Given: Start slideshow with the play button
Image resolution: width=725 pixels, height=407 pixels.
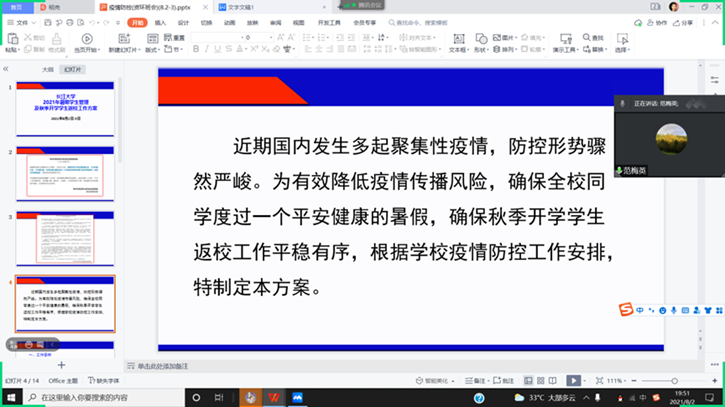Looking at the screenshot, I should pos(573,381).
